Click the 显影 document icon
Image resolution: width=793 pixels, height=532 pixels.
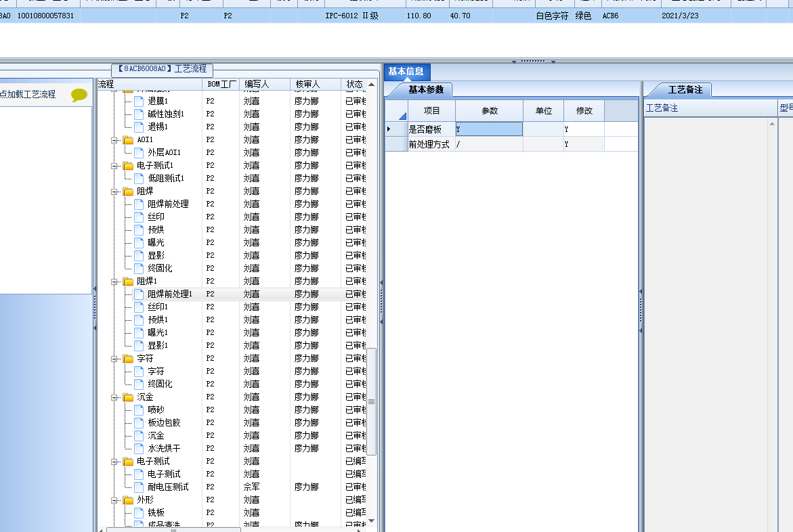point(139,255)
